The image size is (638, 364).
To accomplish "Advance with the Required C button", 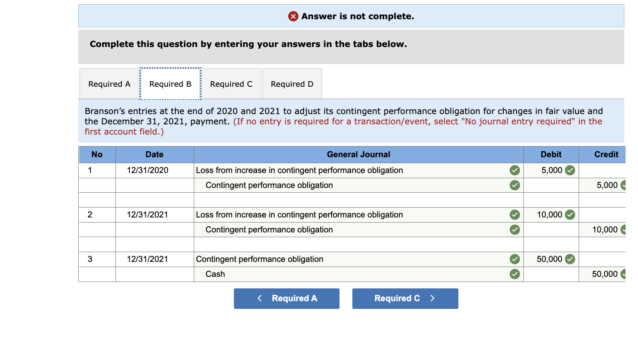I will 405,298.
